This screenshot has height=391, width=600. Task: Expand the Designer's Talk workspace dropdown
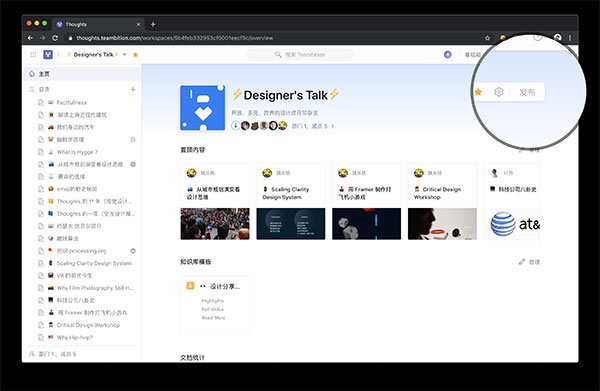pos(125,55)
